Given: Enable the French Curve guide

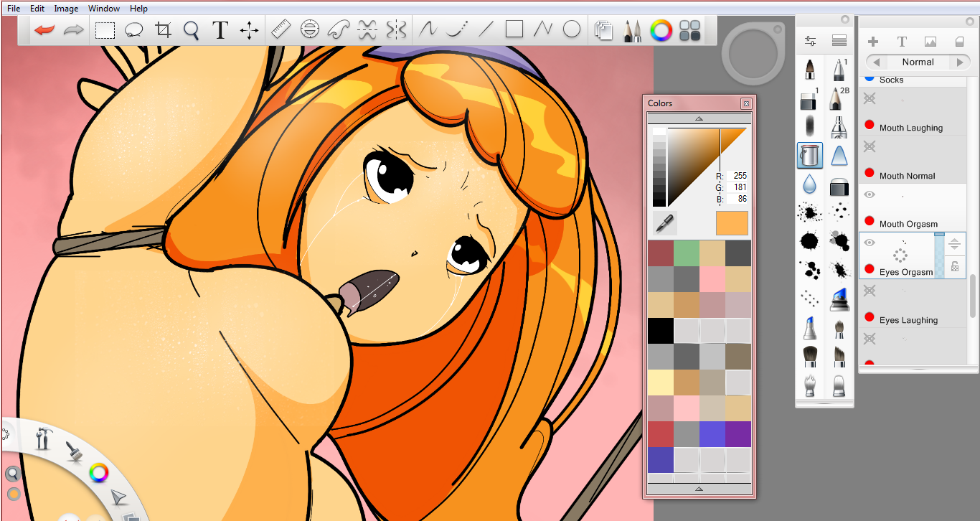Looking at the screenshot, I should 338,29.
